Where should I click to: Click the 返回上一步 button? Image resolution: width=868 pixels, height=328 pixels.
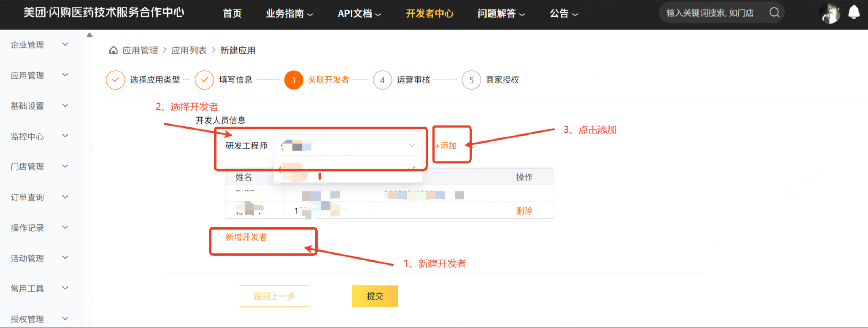click(274, 296)
